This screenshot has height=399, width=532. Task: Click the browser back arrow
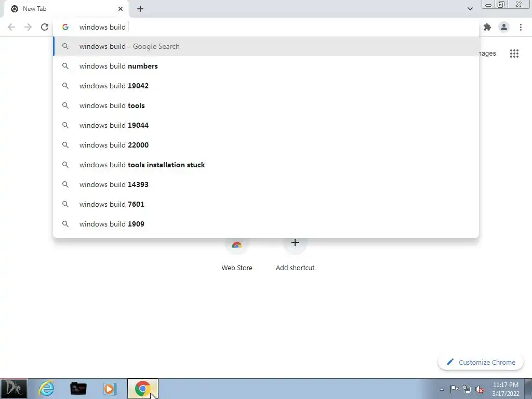[11, 27]
